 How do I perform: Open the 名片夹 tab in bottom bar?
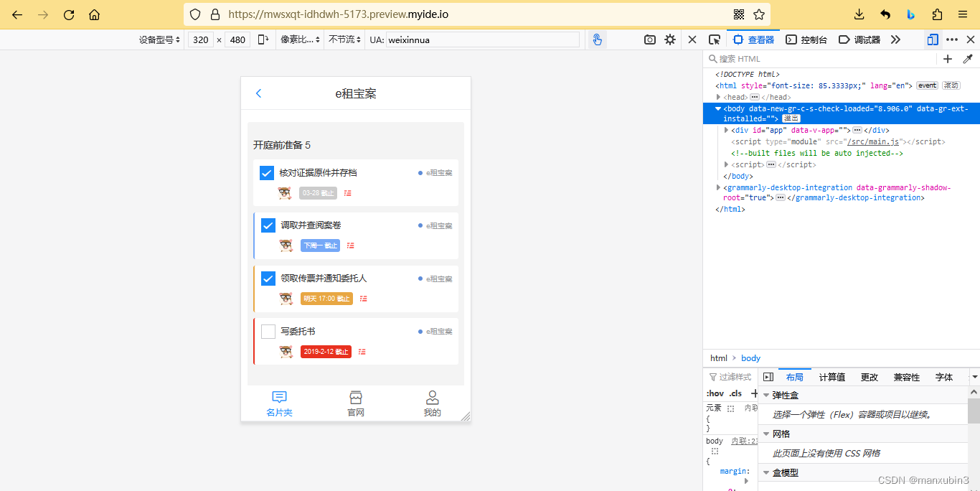[x=279, y=404]
